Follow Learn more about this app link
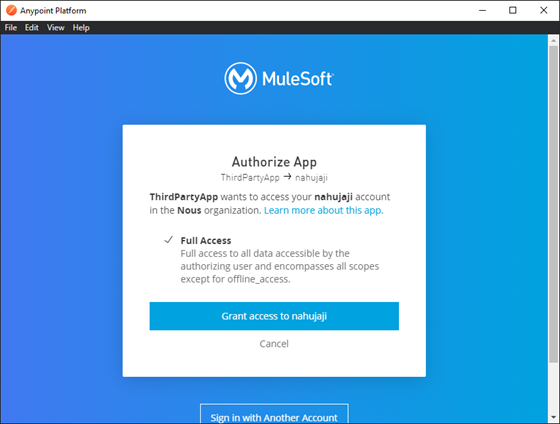The image size is (560, 424). click(324, 210)
